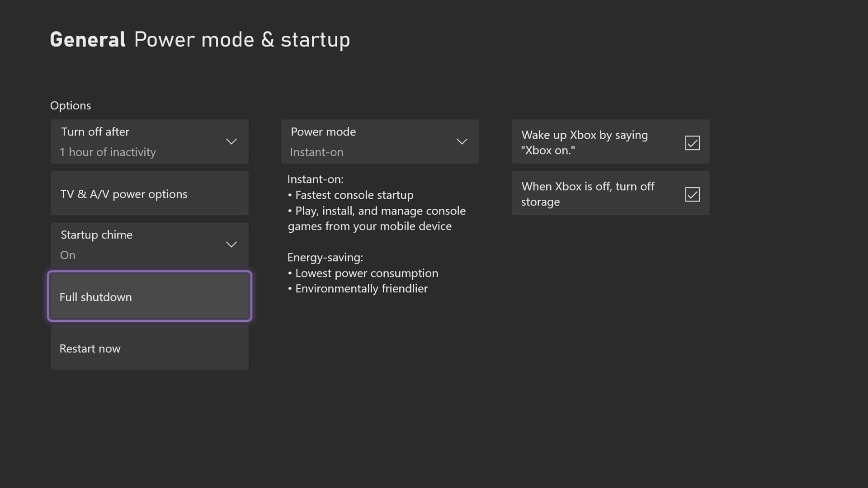Screen dimensions: 868x488
Task: Click the 1 hour of inactivity value
Action: (x=108, y=152)
